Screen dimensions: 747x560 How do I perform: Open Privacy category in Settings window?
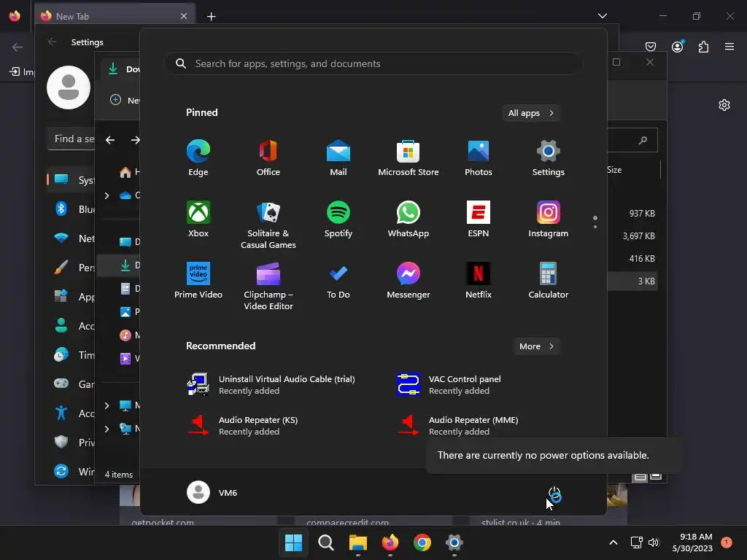point(71,443)
